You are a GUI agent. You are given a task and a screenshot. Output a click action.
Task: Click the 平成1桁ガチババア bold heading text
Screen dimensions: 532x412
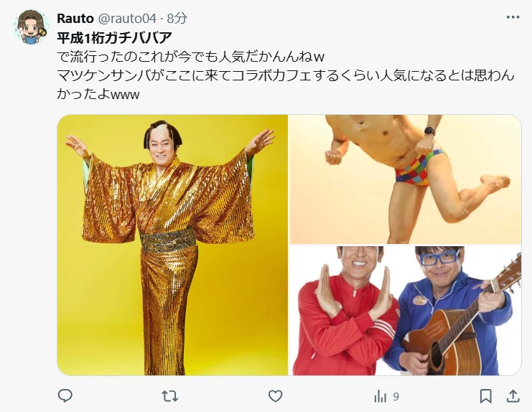[x=115, y=37]
